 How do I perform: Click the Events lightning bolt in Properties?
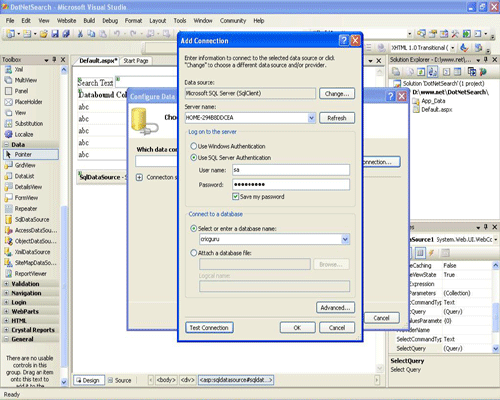coord(431,253)
